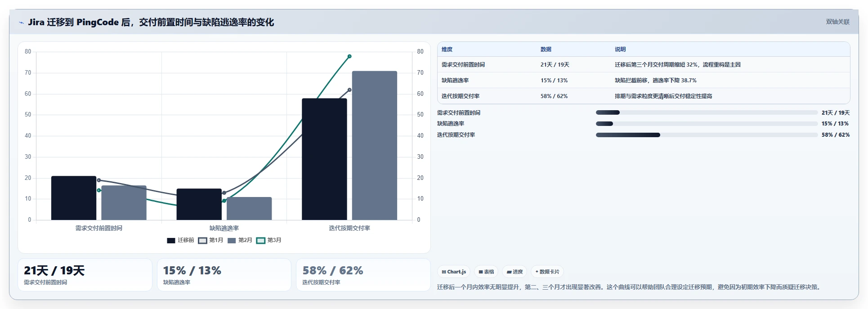Image resolution: width=868 pixels, height=309 pixels.
Task: Click the 表格 tag
Action: pyautogui.click(x=486, y=272)
